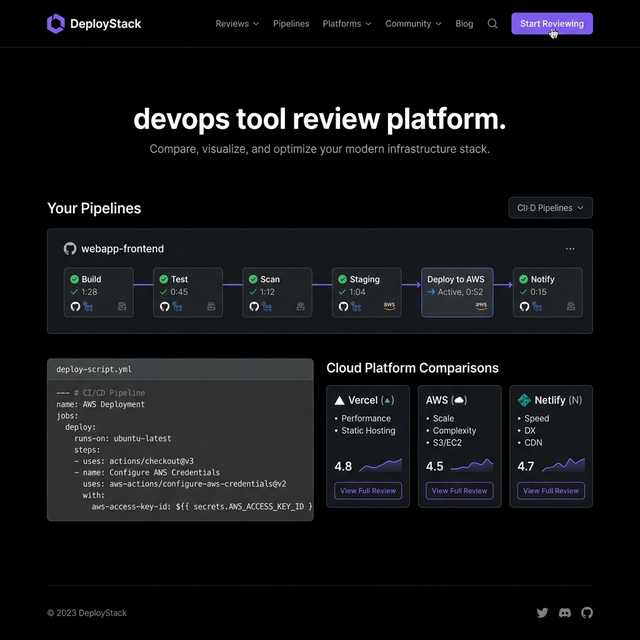Click AWS logo in Deploy to AWS stage

coord(481,306)
